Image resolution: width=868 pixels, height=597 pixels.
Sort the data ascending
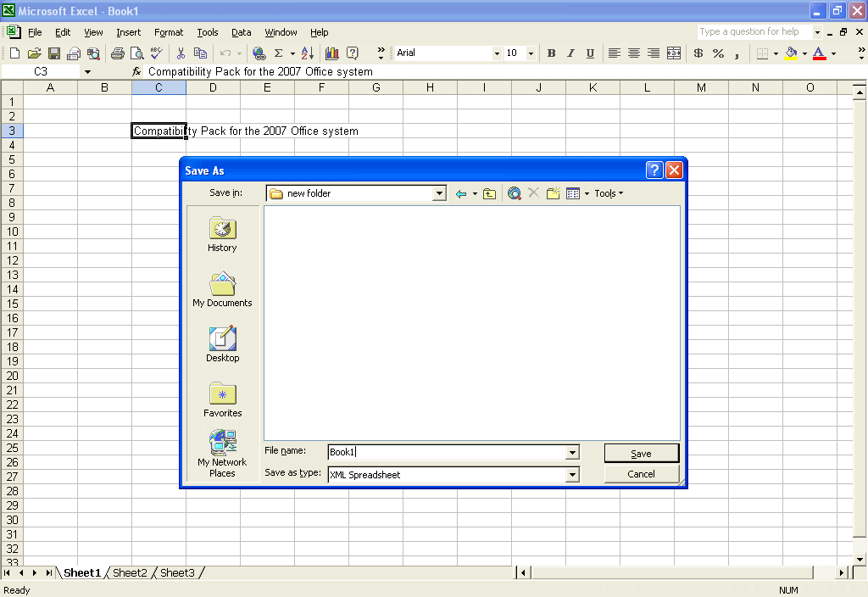click(306, 52)
